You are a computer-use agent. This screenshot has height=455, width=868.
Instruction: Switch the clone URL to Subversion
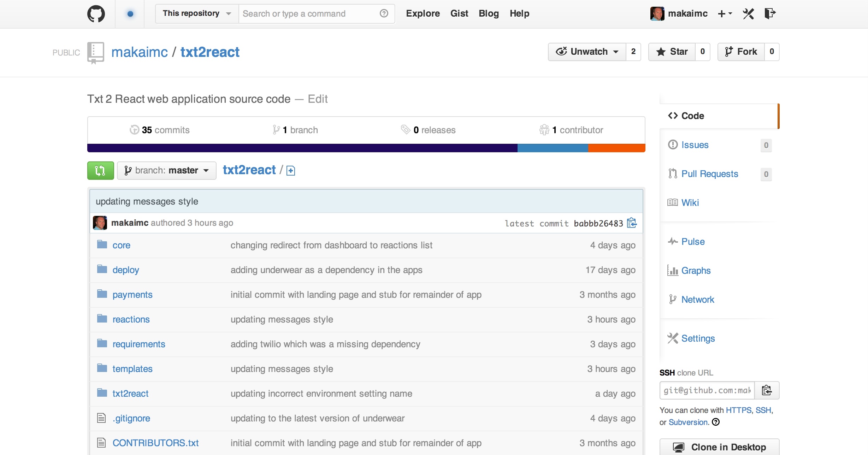click(688, 422)
